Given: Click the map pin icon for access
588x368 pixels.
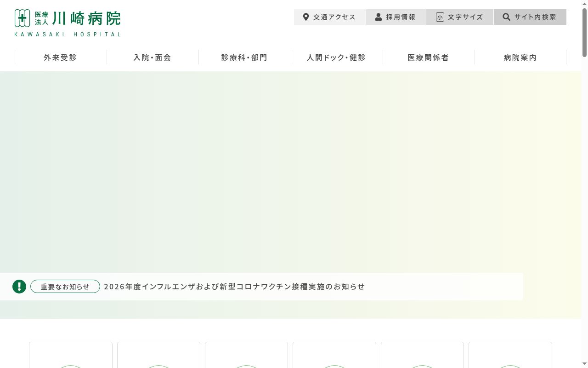Looking at the screenshot, I should click(x=306, y=17).
